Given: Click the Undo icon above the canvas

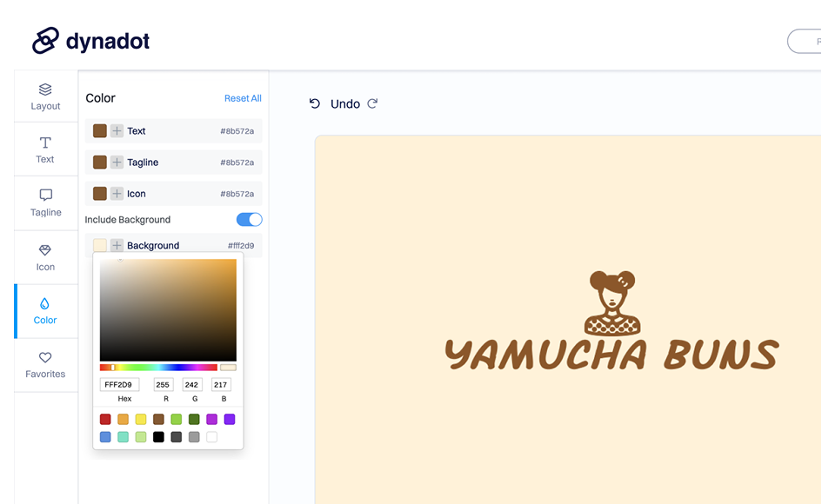Looking at the screenshot, I should pyautogui.click(x=314, y=103).
